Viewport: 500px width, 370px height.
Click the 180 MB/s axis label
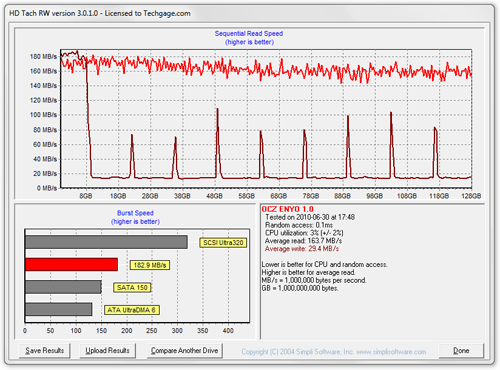click(43, 56)
